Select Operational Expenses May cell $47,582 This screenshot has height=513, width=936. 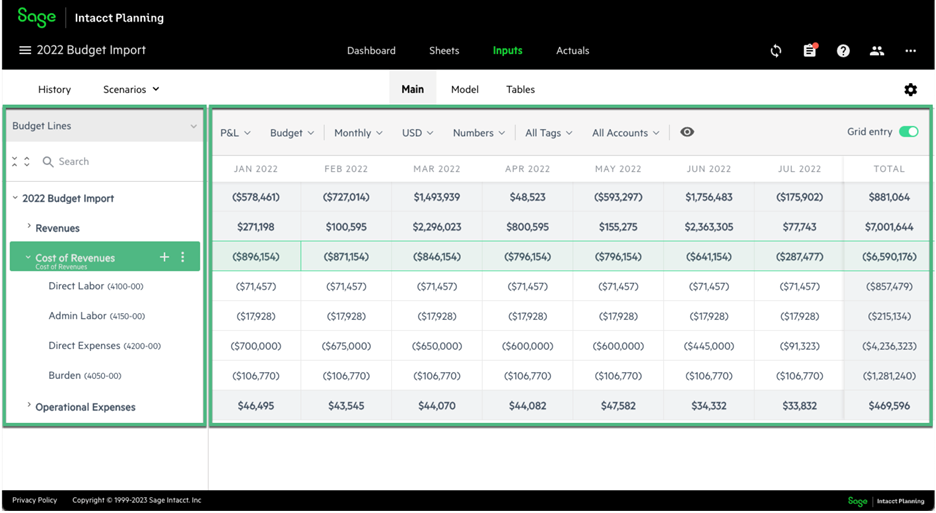pos(618,406)
